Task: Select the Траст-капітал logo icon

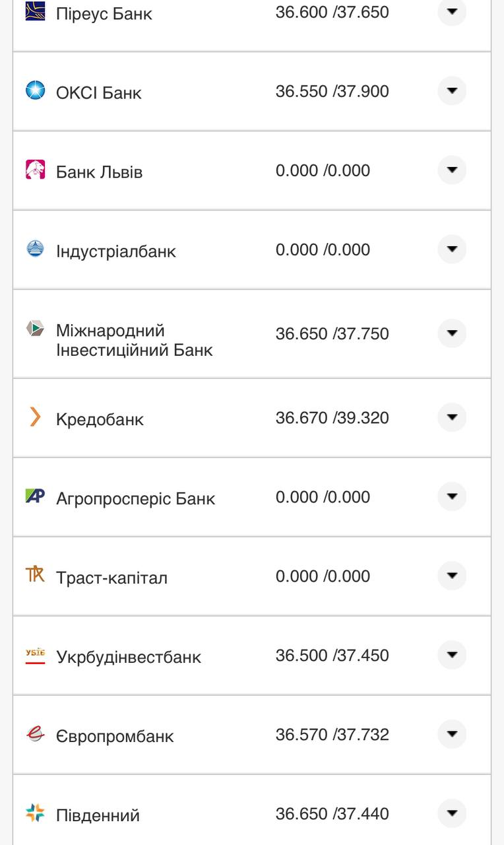Action: click(34, 575)
